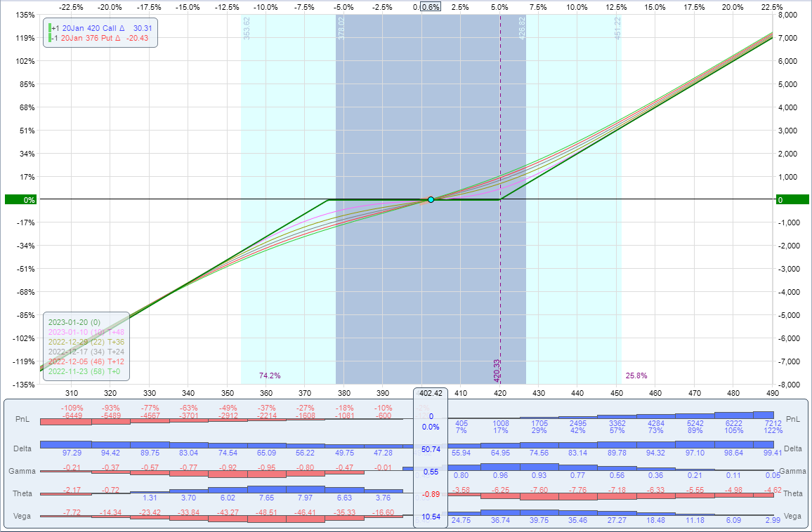The height and width of the screenshot is (532, 812).
Task: Click the 402.42 current price box
Action: [431, 393]
